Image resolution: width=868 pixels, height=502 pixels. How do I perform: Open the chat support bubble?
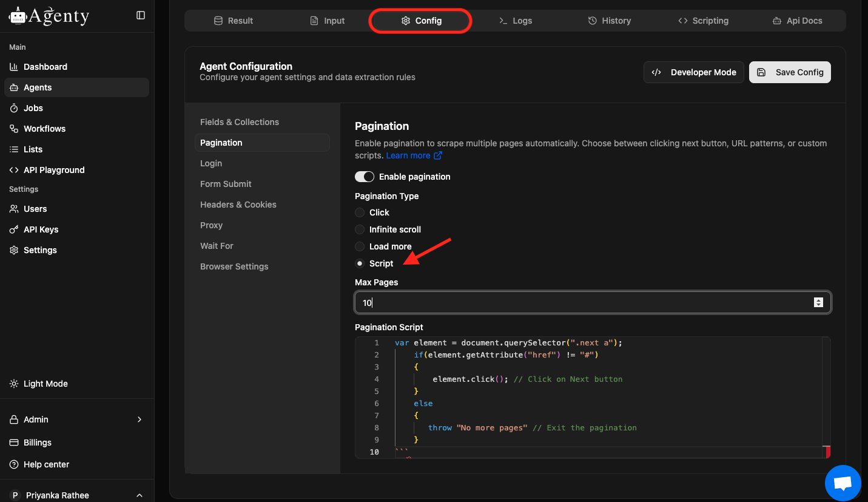[x=843, y=483]
